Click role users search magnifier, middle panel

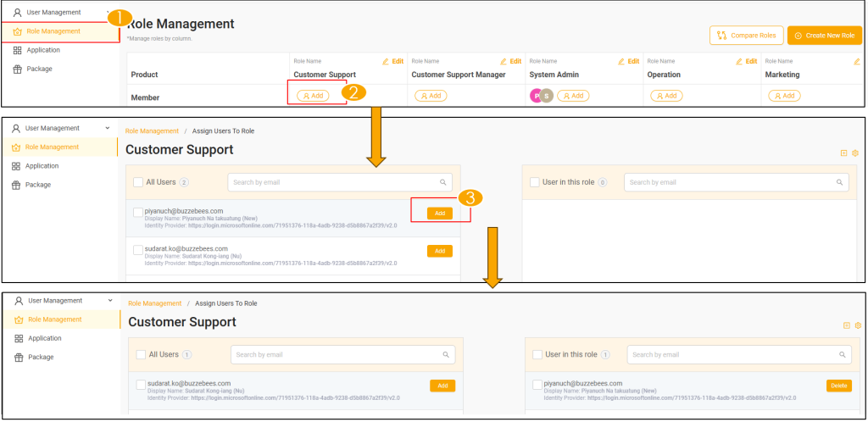click(839, 182)
